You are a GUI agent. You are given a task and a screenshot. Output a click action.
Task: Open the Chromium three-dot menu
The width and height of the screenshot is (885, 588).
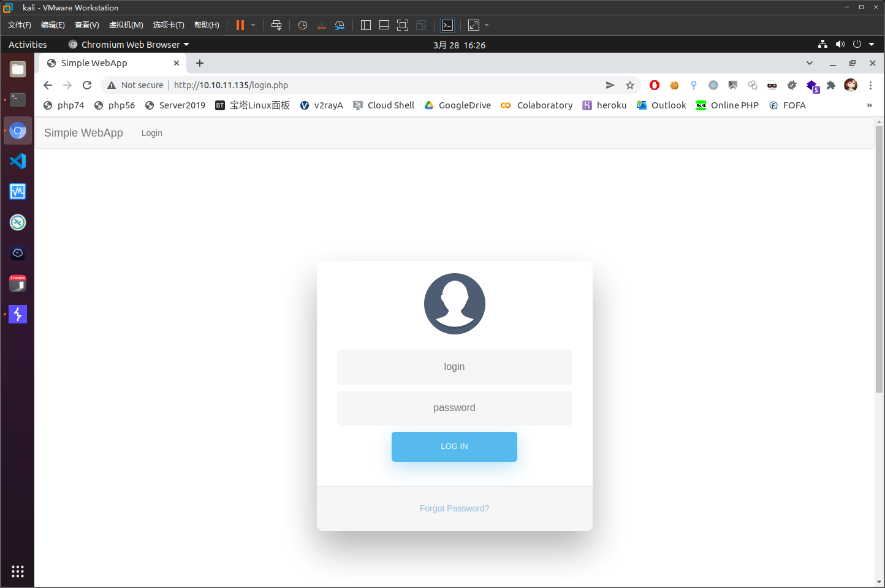pyautogui.click(x=872, y=85)
